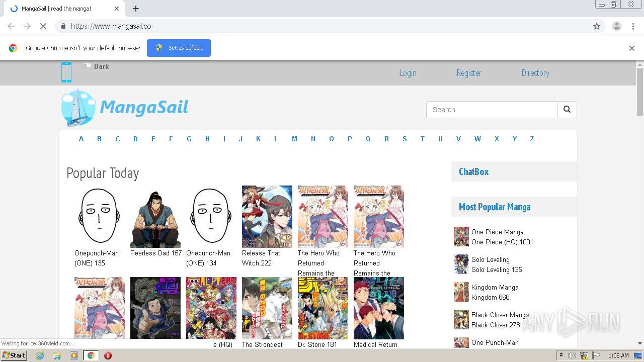This screenshot has height=362, width=644.
Task: Click Solo Leveling sidebar cover icon
Action: pos(461,264)
